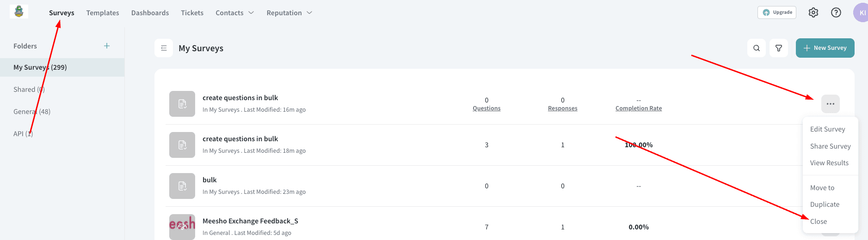This screenshot has width=868, height=240.
Task: Open the three-dots menu for first survey
Action: pos(831,104)
